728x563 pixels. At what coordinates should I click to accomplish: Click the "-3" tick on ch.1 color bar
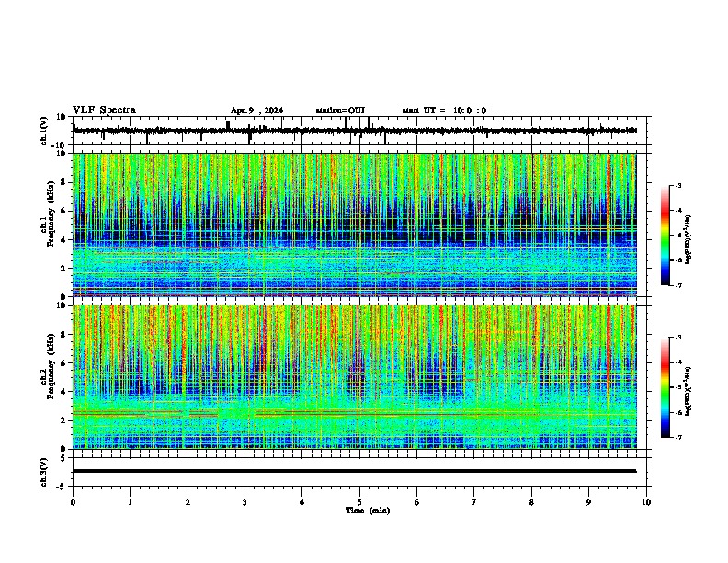[x=678, y=185]
